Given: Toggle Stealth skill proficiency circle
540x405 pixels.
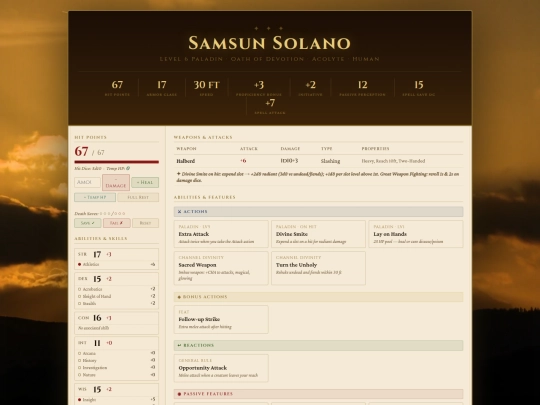Looking at the screenshot, I should [x=80, y=303].
